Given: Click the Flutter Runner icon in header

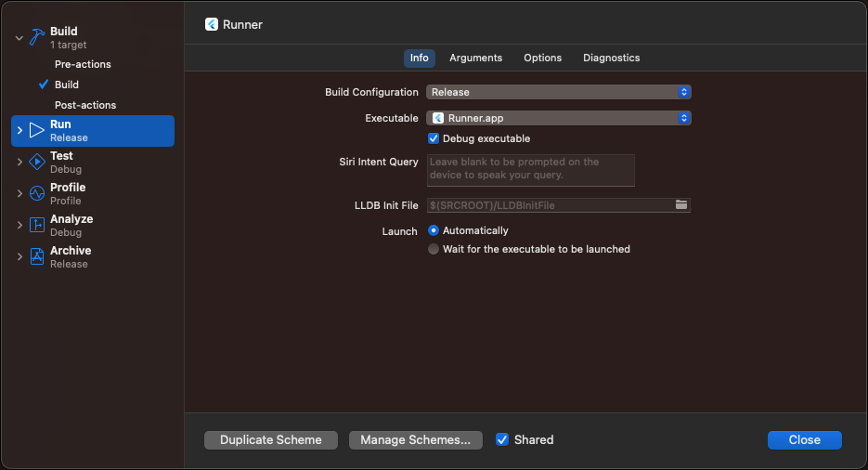Looking at the screenshot, I should (x=212, y=24).
